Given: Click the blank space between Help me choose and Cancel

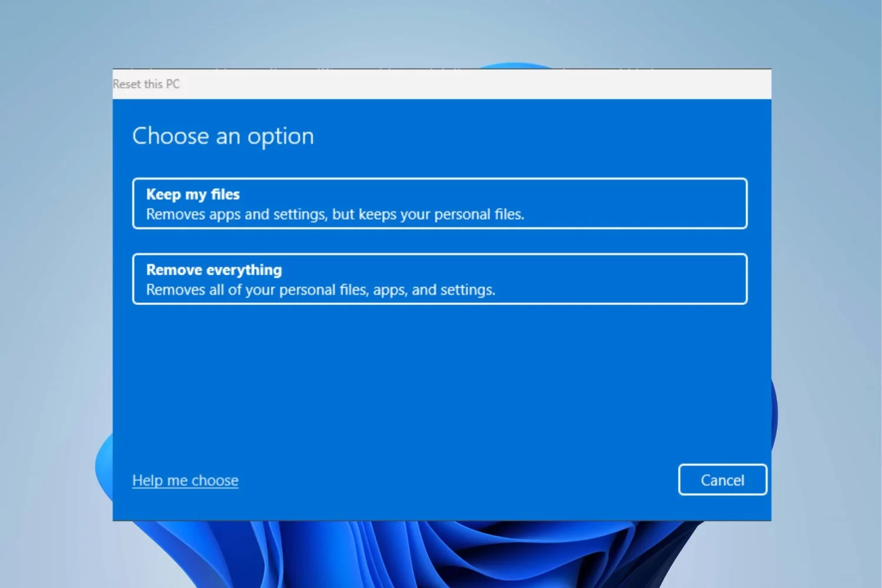Looking at the screenshot, I should pos(459,480).
